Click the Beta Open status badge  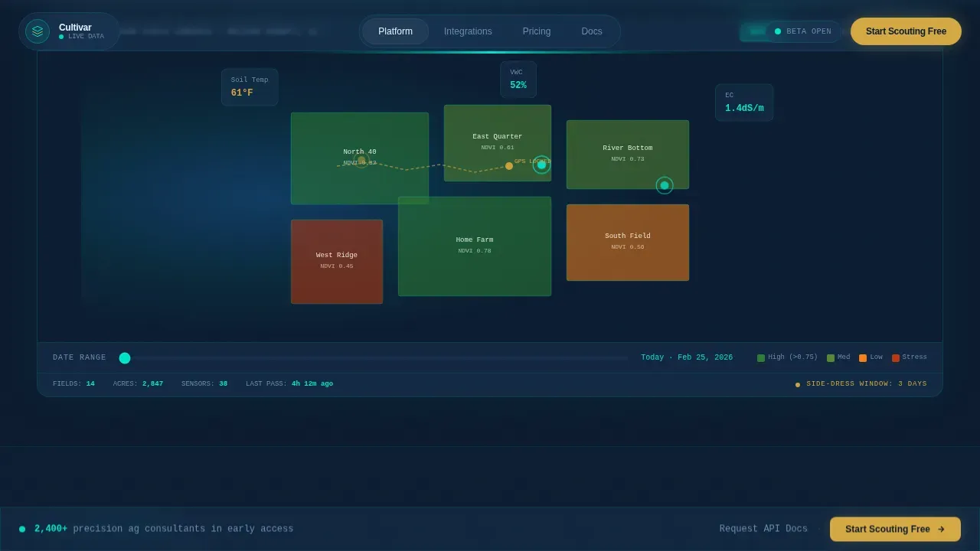point(802,31)
